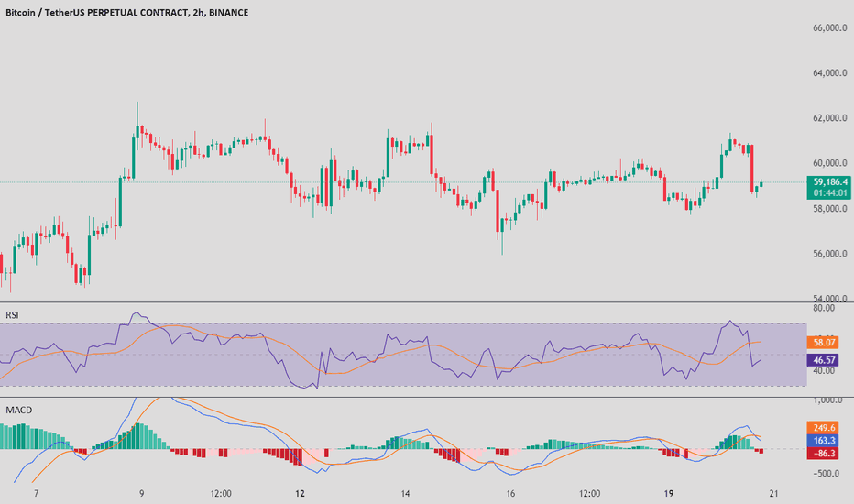
Task: Click bold date label 19 on time axis
Action: pyautogui.click(x=668, y=494)
